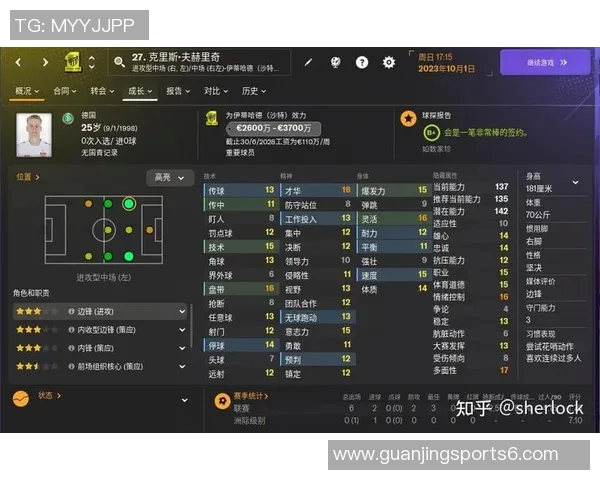Viewport: 600px width, 480px height.
Task: Click the magnifier search icon
Action: click(119, 62)
